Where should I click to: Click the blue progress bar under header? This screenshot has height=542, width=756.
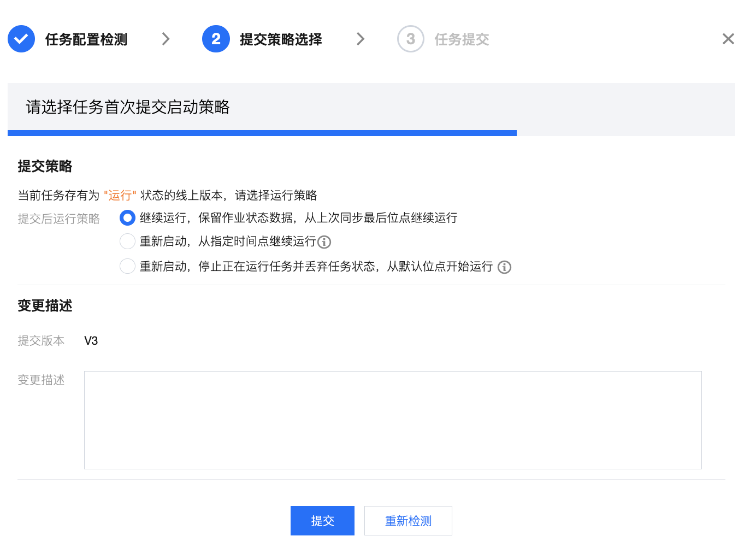tap(262, 133)
